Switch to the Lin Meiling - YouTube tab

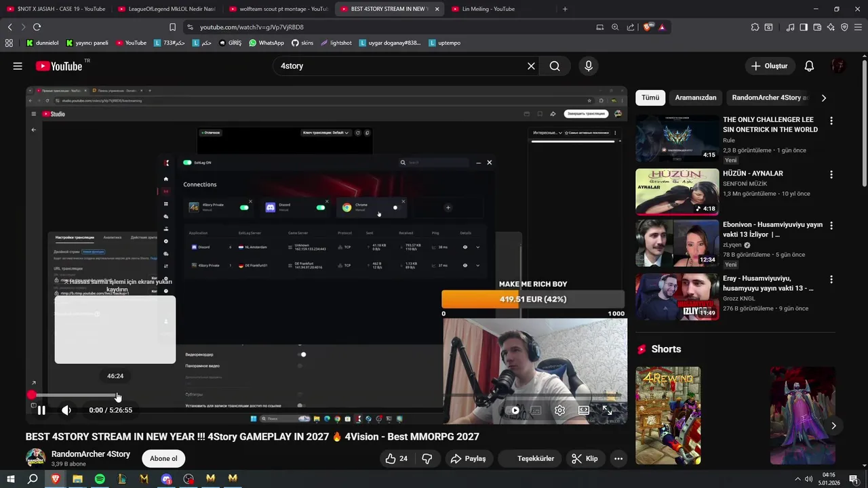(498, 9)
